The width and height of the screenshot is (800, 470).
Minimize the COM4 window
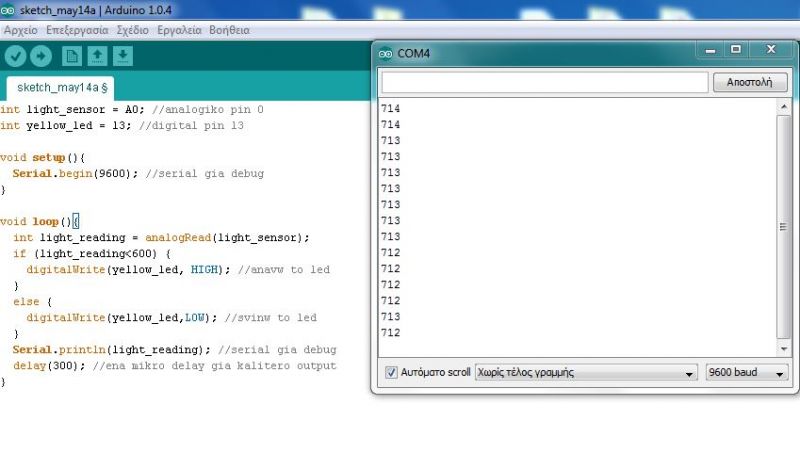[x=710, y=50]
